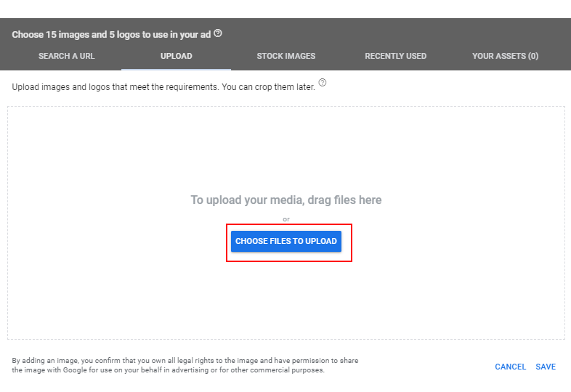Open the Stock Images tab
Image resolution: width=571 pixels, height=392 pixels.
coord(286,56)
